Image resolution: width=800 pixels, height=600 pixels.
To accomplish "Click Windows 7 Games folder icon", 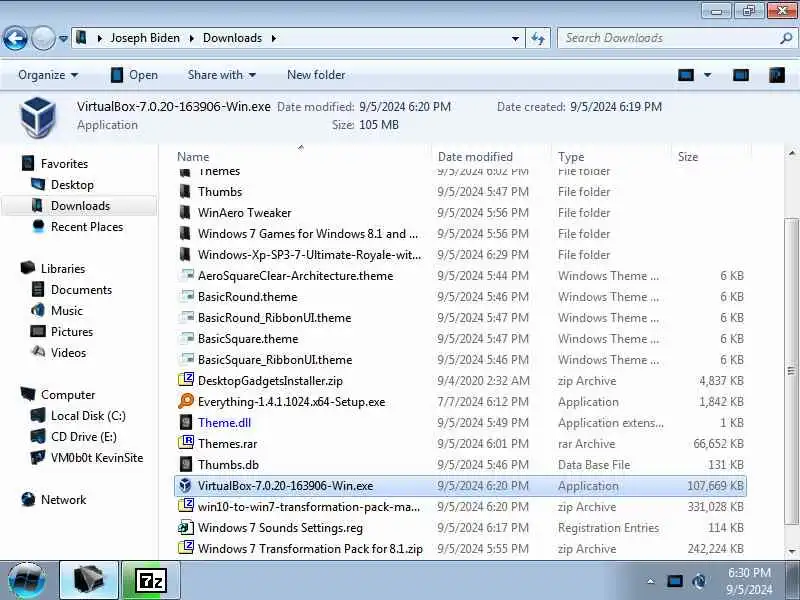I will point(185,234).
